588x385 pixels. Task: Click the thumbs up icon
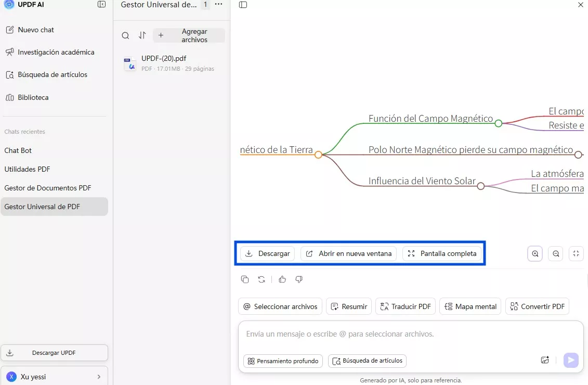click(x=282, y=279)
